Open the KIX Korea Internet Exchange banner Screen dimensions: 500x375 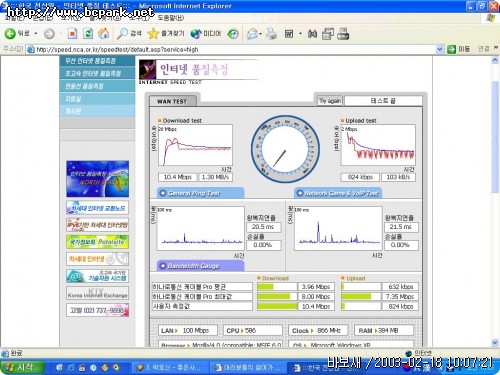point(97,293)
